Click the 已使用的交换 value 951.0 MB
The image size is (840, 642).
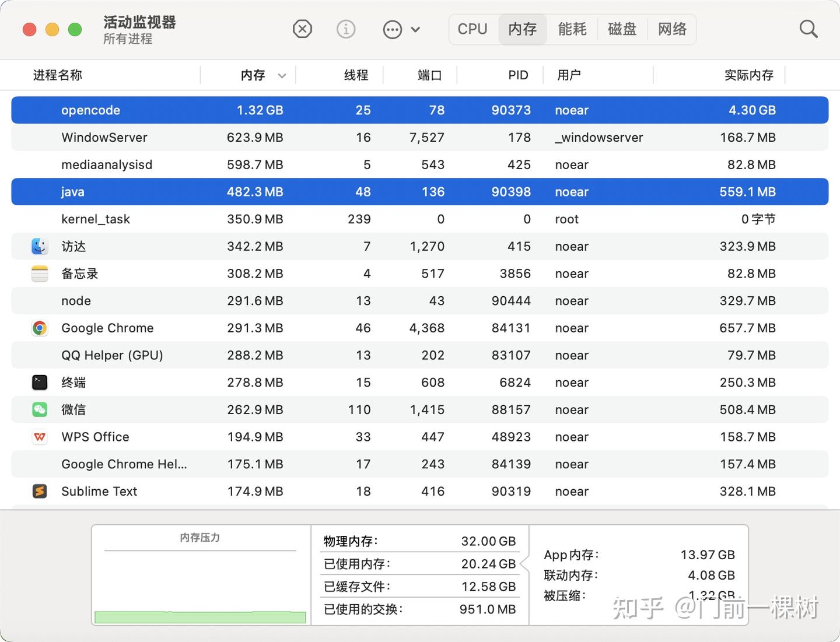[x=488, y=609]
